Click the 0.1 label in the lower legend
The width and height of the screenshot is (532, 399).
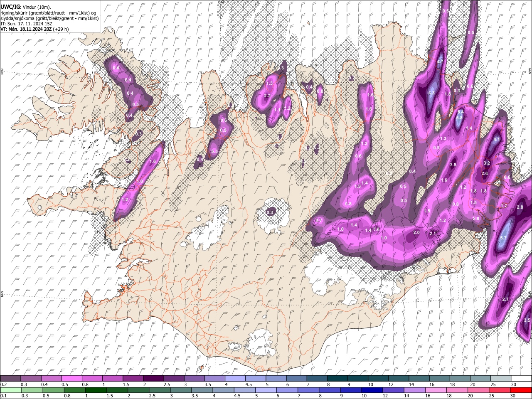pyautogui.click(x=3, y=396)
